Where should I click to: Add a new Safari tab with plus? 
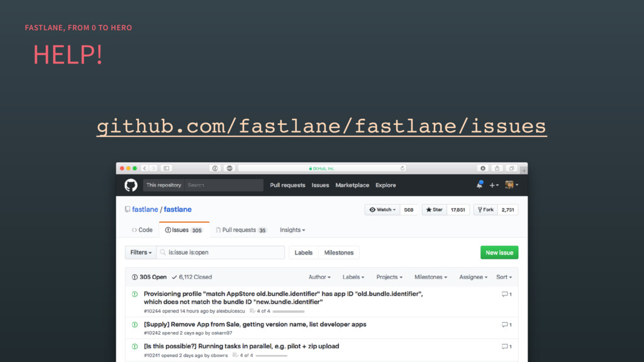(x=524, y=170)
